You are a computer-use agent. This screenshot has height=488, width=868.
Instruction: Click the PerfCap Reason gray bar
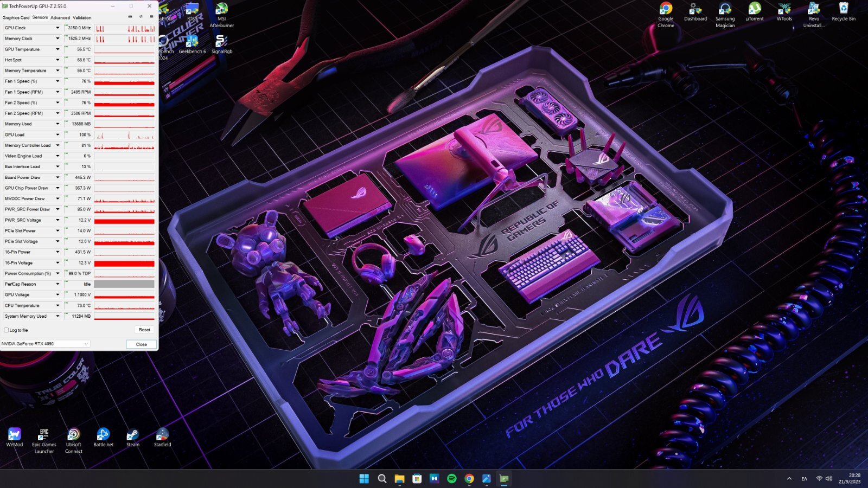click(x=124, y=284)
